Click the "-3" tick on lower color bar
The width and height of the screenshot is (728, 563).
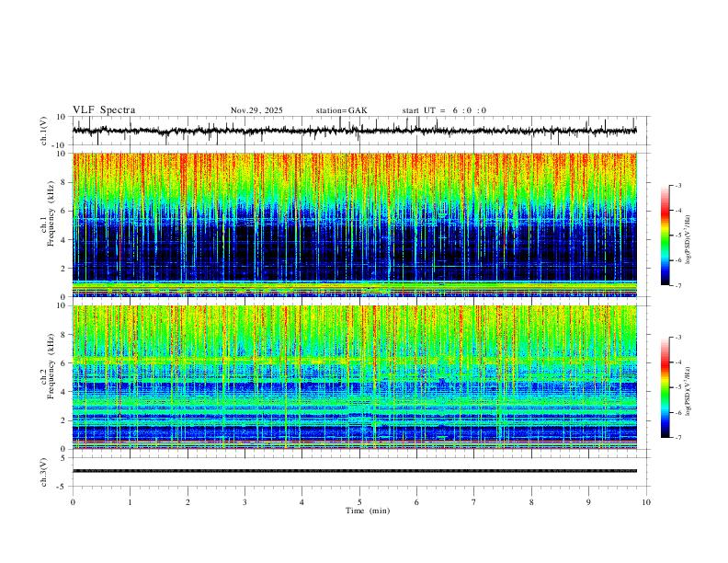(678, 338)
